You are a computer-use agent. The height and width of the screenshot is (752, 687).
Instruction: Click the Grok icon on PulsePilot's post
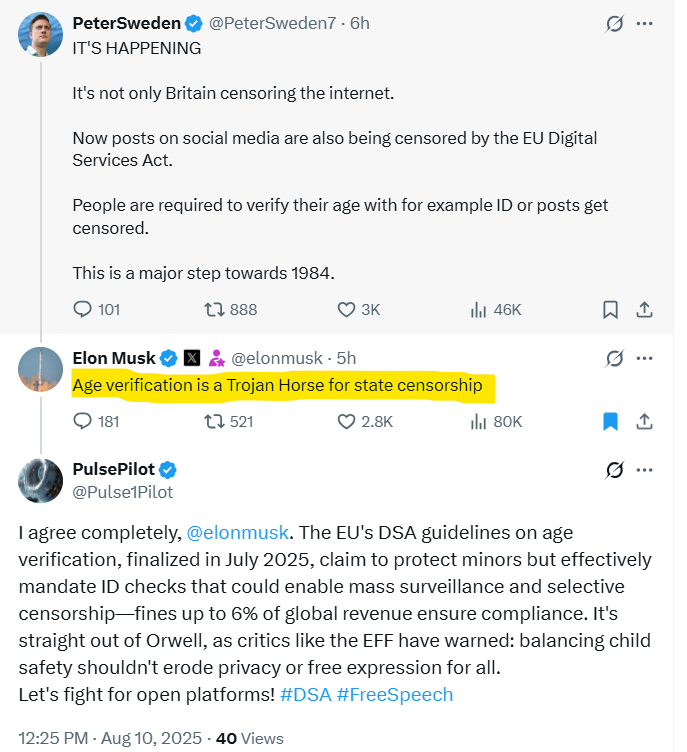(x=615, y=470)
